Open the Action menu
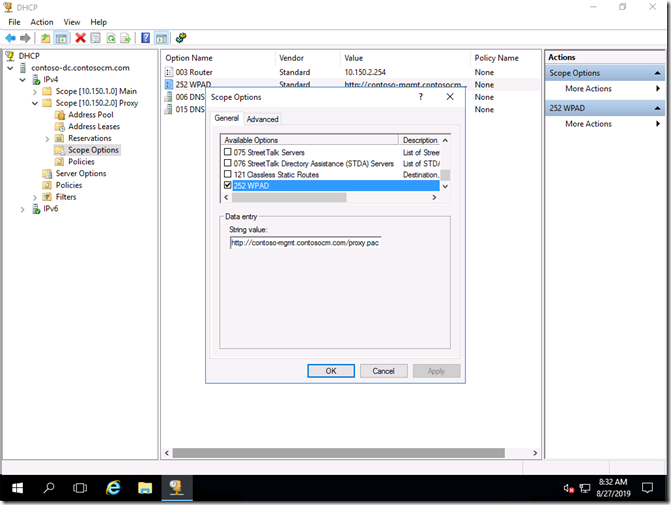 click(x=42, y=22)
